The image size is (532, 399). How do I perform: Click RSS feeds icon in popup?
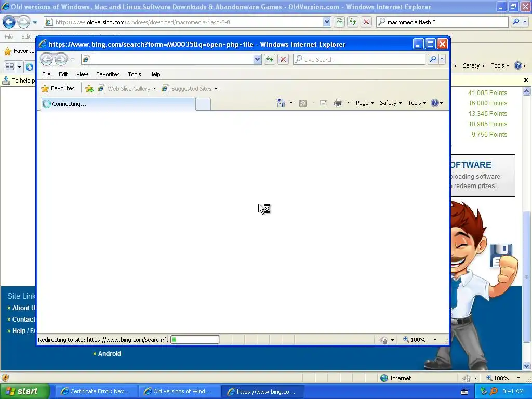(303, 103)
